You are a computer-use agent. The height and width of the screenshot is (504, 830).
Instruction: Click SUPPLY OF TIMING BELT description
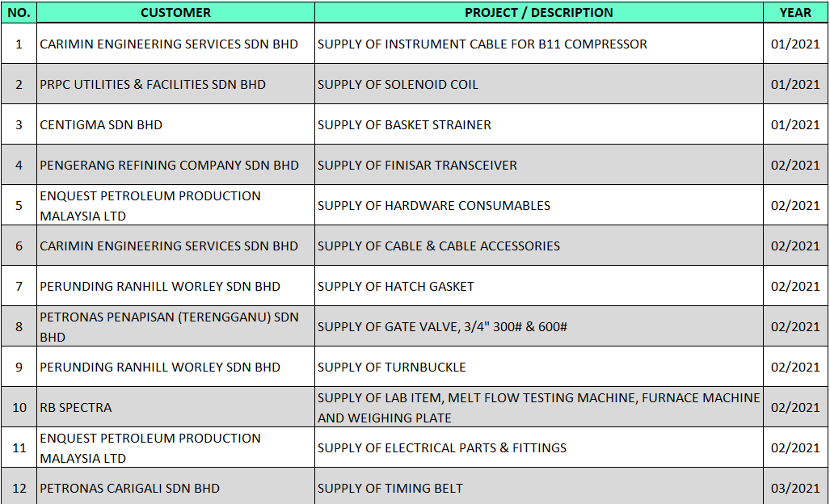coord(390,488)
